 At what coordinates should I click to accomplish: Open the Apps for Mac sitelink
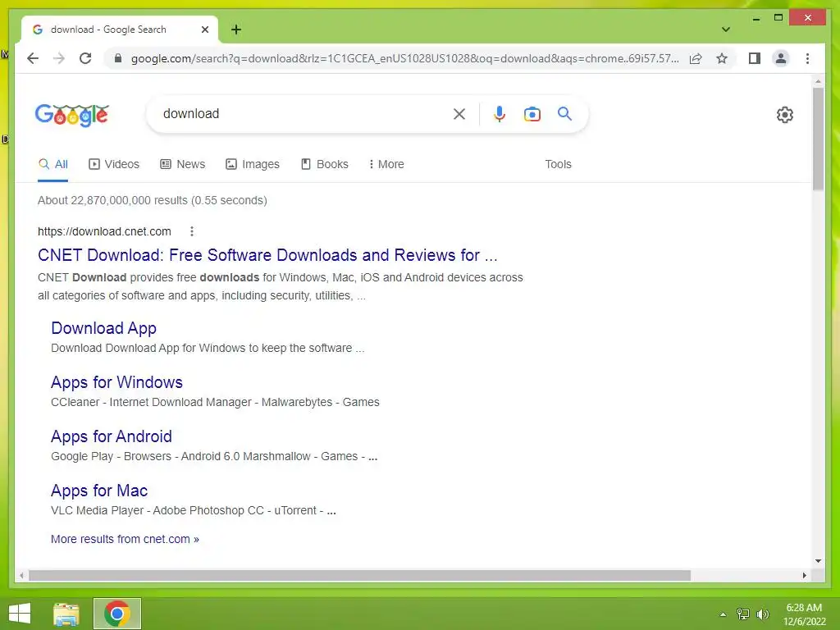99,491
